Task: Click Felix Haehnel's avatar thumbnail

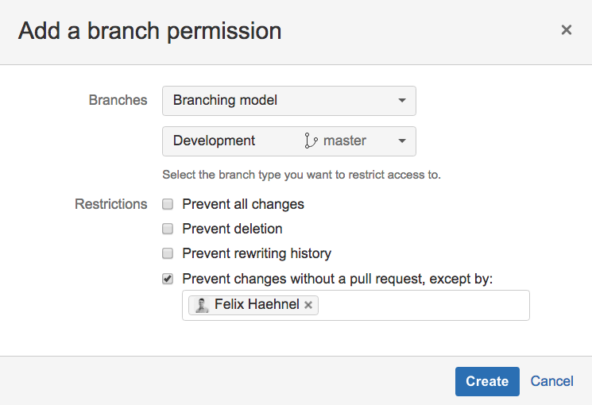Action: pos(201,305)
